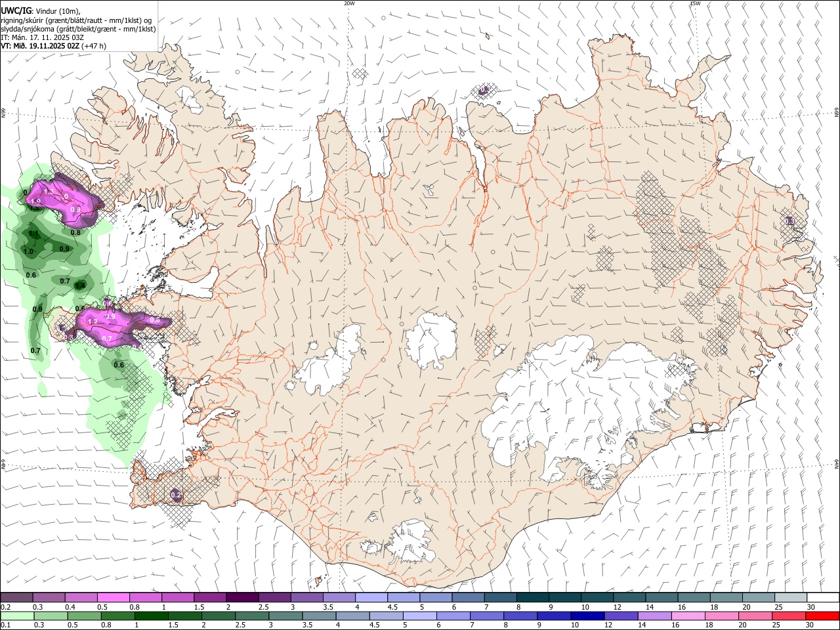Click the "1.2" snow value on Snæfellsnes
Viewport: 840px width, 630px height.
93,322
